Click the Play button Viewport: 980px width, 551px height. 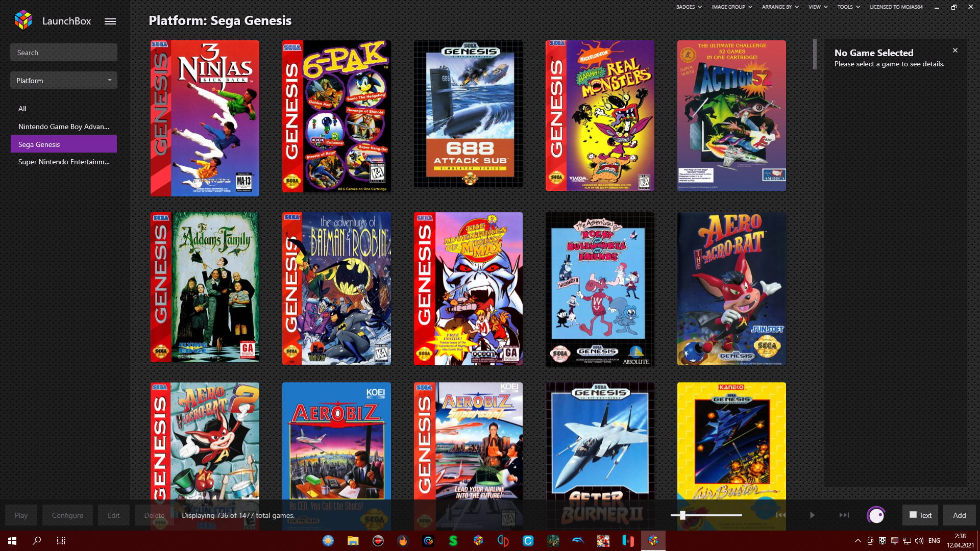point(21,515)
